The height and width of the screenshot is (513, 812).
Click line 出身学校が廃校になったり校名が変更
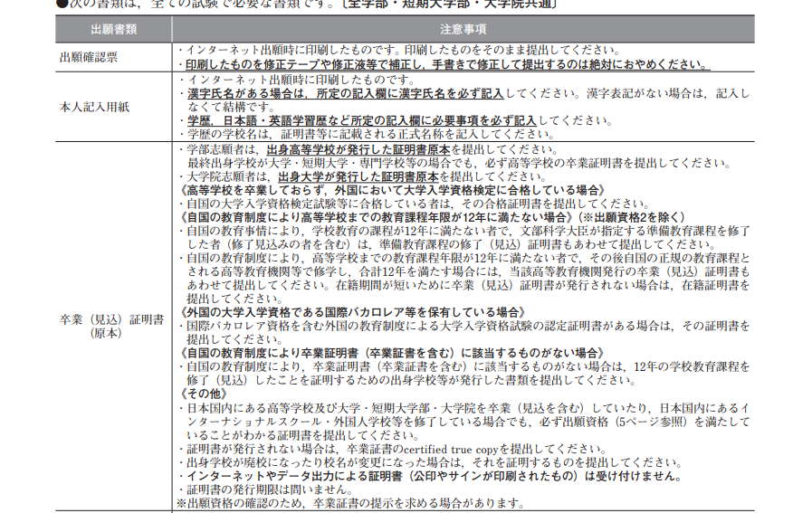coord(431,462)
